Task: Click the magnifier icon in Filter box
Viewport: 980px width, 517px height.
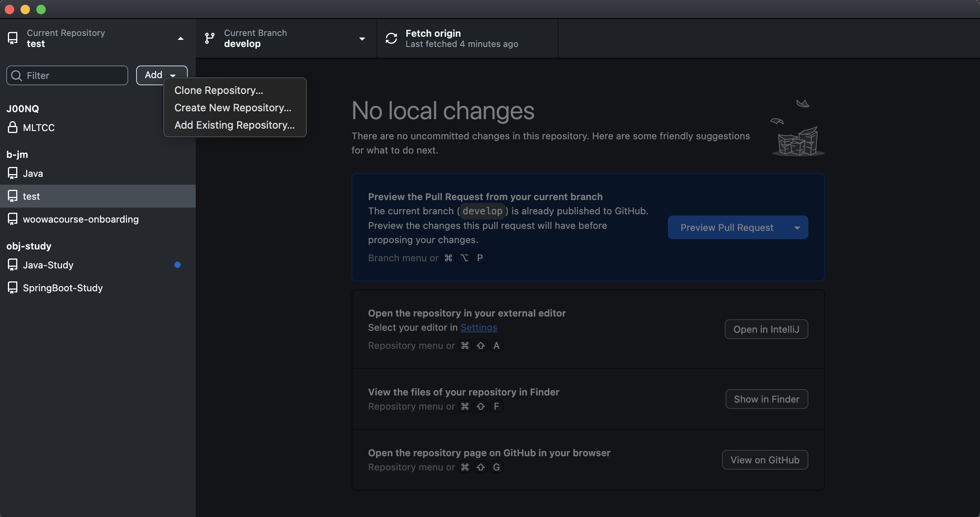Action: click(x=17, y=75)
